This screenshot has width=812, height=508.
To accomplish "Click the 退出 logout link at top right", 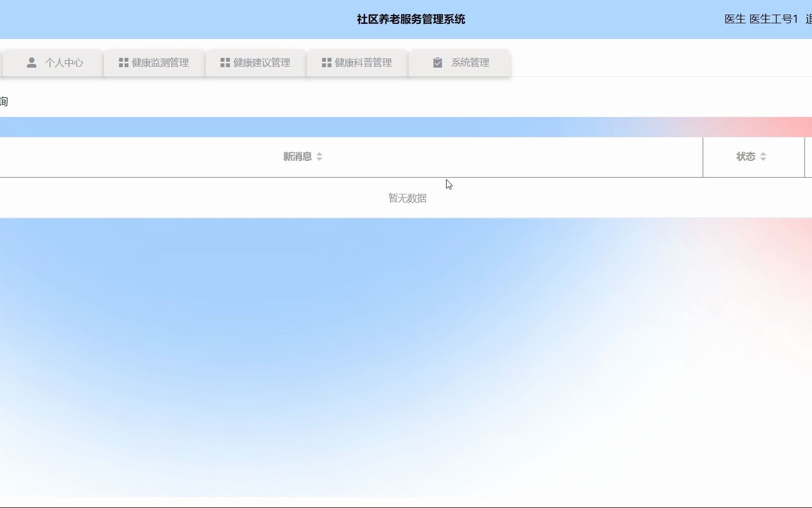I will pos(808,18).
